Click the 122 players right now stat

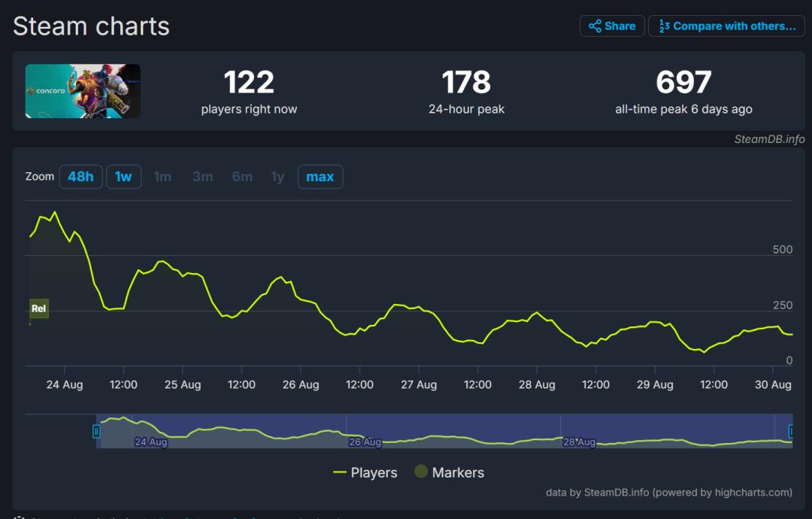(x=249, y=83)
